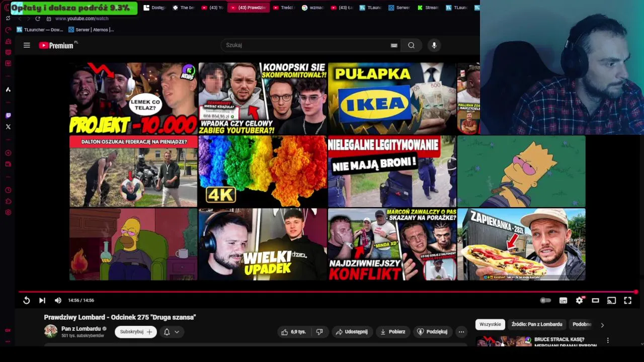Play the WIELKI UPADEK video thumbnail

tap(262, 244)
